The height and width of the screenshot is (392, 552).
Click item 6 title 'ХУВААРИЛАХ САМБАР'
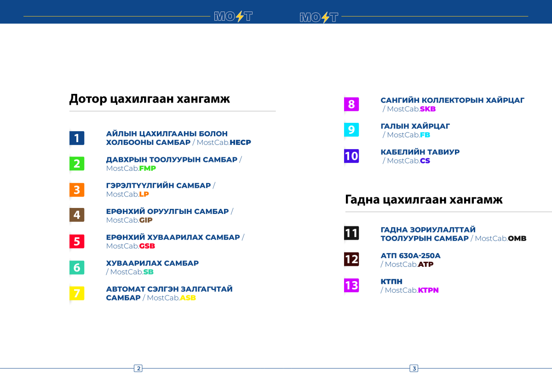pos(152,263)
